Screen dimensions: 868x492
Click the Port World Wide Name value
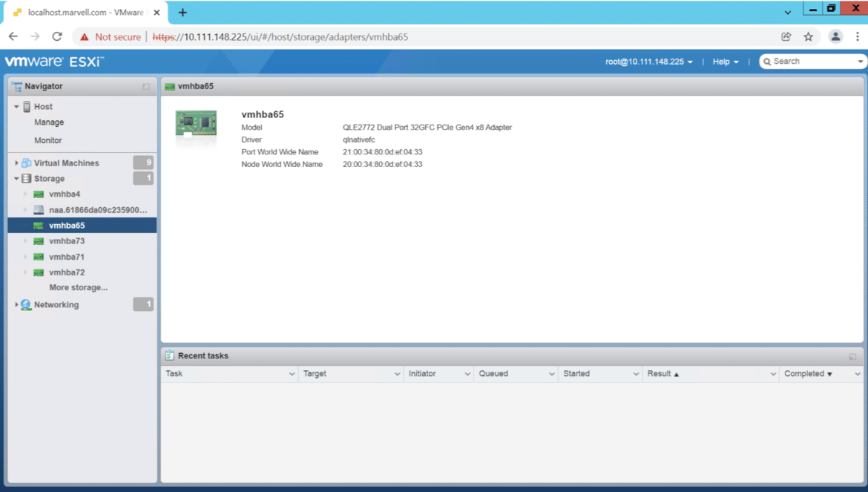coord(383,152)
